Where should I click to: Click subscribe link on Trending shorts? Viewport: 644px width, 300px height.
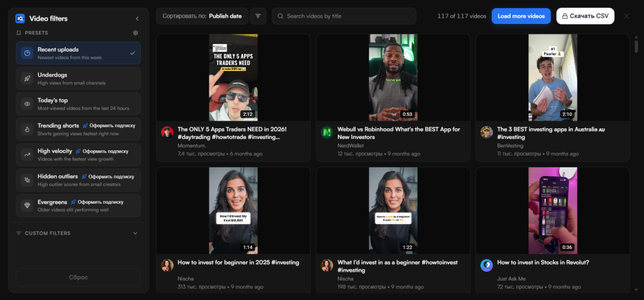click(109, 126)
